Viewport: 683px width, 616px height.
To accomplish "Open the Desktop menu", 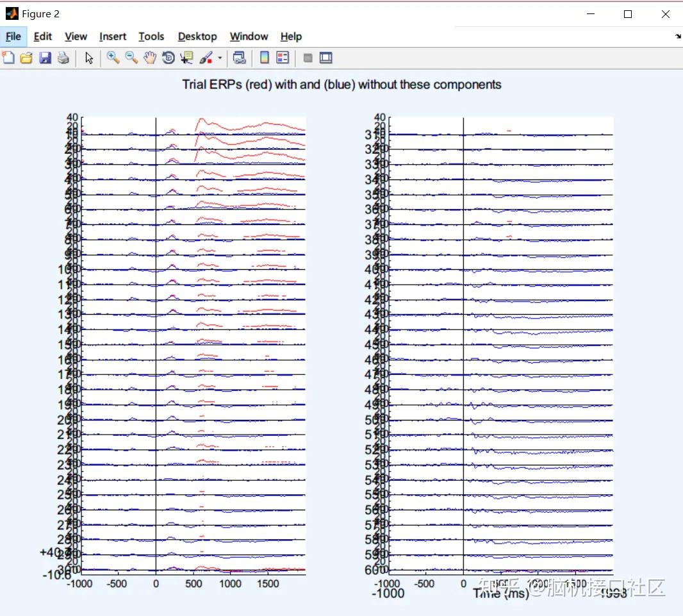I will coord(197,37).
